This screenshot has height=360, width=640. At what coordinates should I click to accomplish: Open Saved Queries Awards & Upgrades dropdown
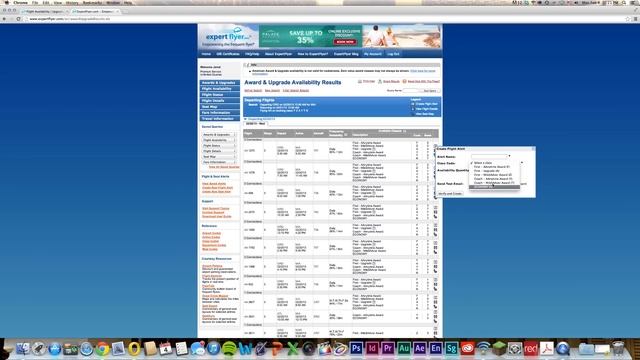[219, 135]
